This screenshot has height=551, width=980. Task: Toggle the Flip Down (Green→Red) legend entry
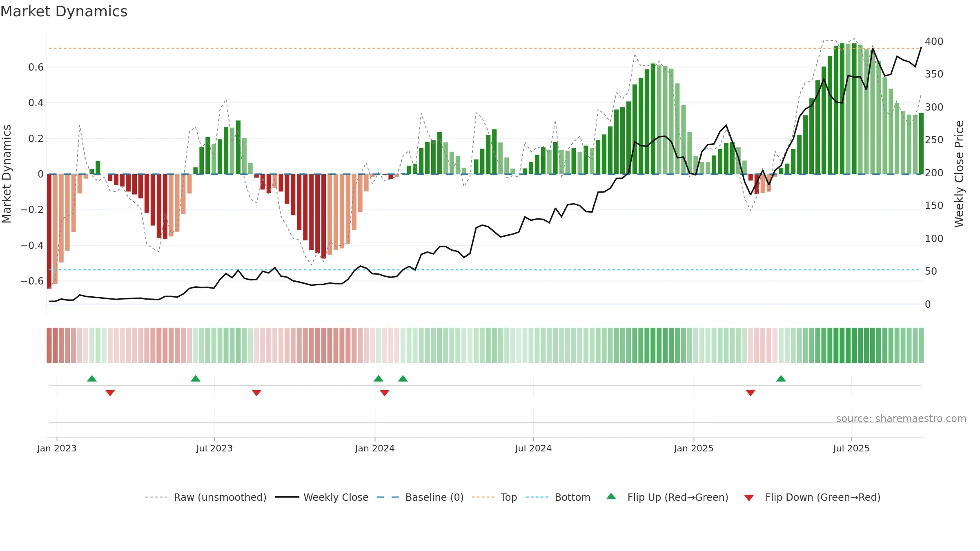pyautogui.click(x=812, y=497)
